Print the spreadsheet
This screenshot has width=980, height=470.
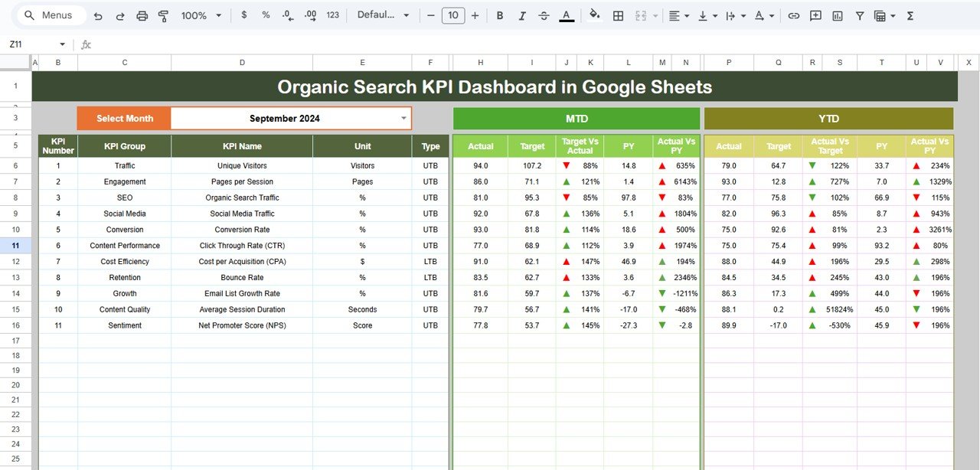click(142, 15)
